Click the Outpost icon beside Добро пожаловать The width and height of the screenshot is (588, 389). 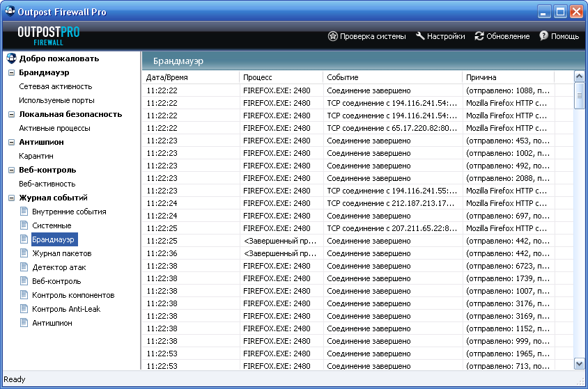[x=12, y=58]
